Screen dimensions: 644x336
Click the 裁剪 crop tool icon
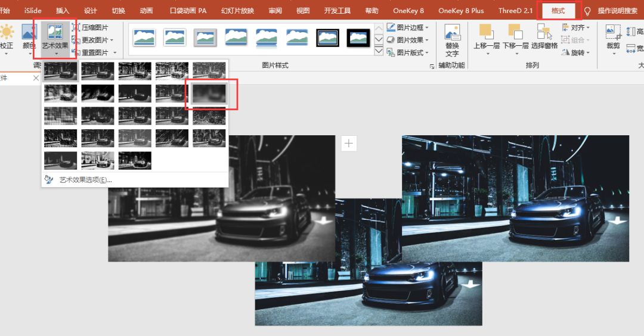click(x=613, y=38)
